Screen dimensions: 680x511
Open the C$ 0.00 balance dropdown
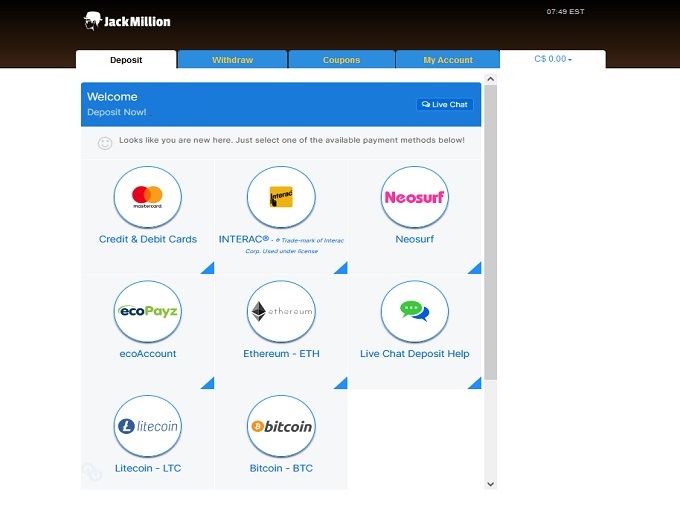tap(553, 59)
